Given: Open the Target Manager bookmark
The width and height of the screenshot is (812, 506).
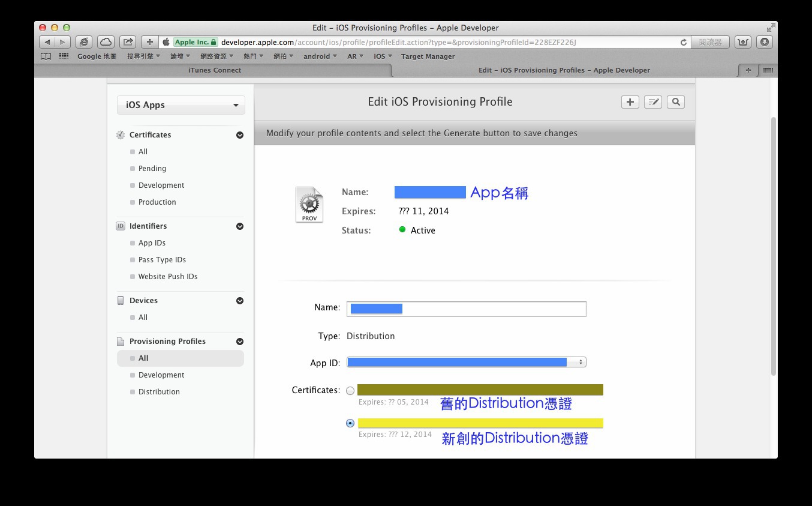Looking at the screenshot, I should click(x=428, y=56).
